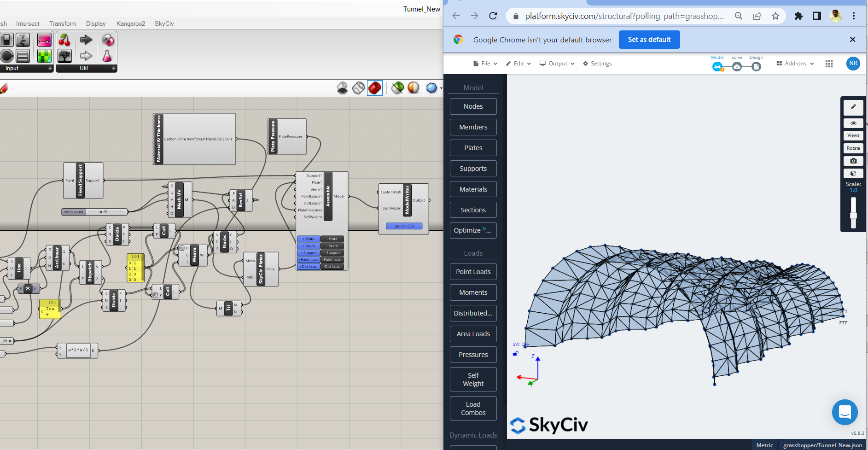Viewport: 868px width, 450px height.
Task: Click the SkyCiv Scale slider
Action: click(853, 213)
